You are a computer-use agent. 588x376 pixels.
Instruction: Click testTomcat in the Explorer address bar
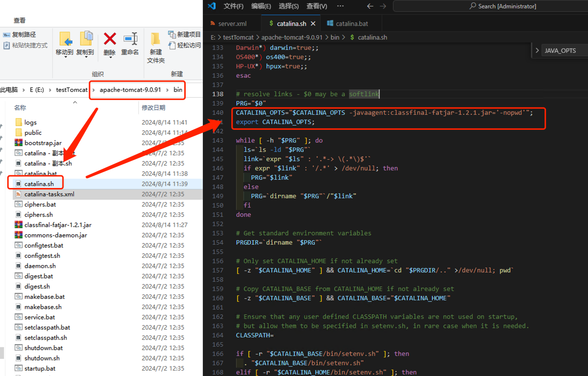(x=71, y=90)
